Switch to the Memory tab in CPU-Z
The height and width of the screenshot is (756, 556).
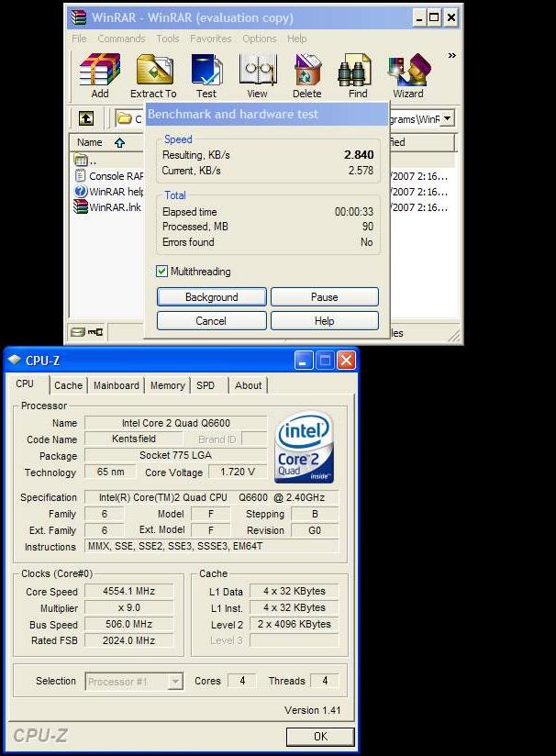(x=167, y=385)
